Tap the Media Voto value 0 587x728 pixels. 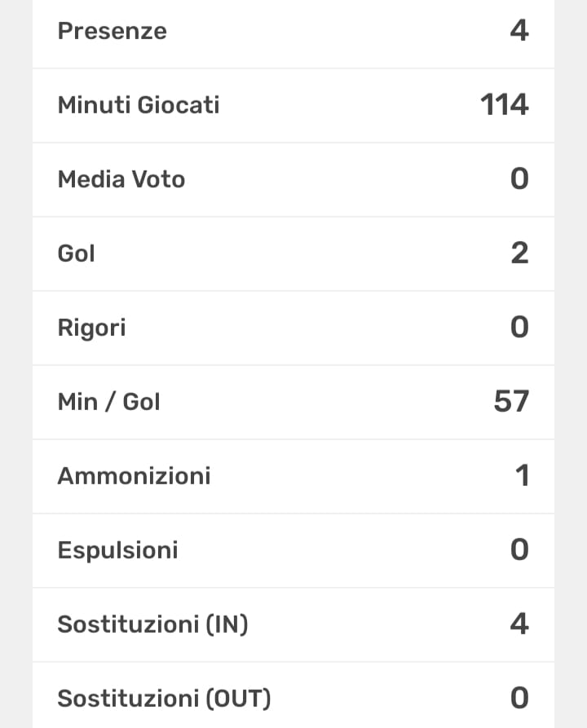[x=519, y=179]
